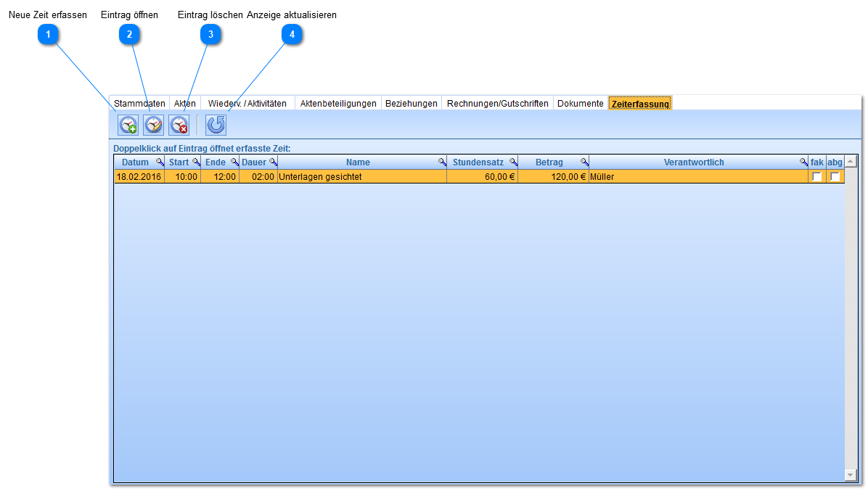
Task: Sort the table by Betrag column header
Action: pyautogui.click(x=549, y=162)
